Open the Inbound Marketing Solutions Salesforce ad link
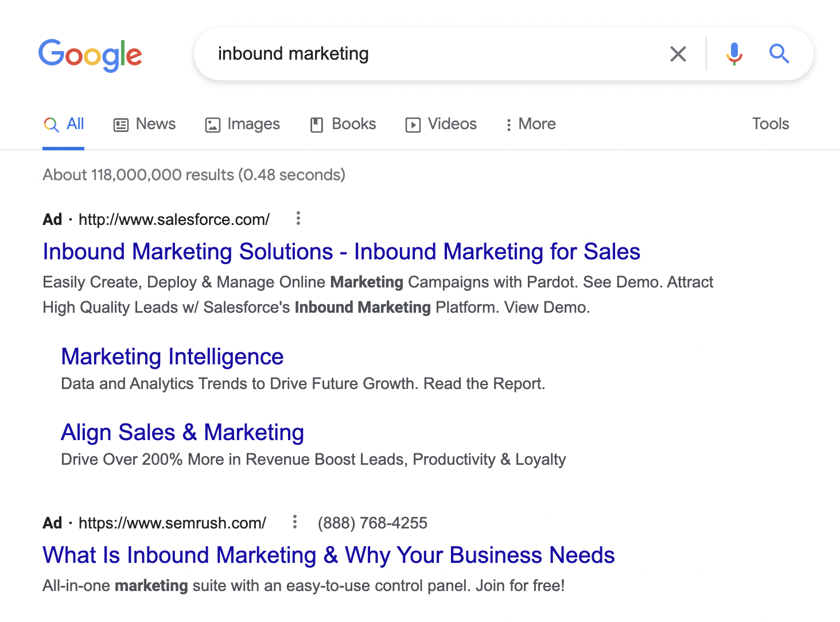Screen dimensions: 840x622 [x=341, y=252]
